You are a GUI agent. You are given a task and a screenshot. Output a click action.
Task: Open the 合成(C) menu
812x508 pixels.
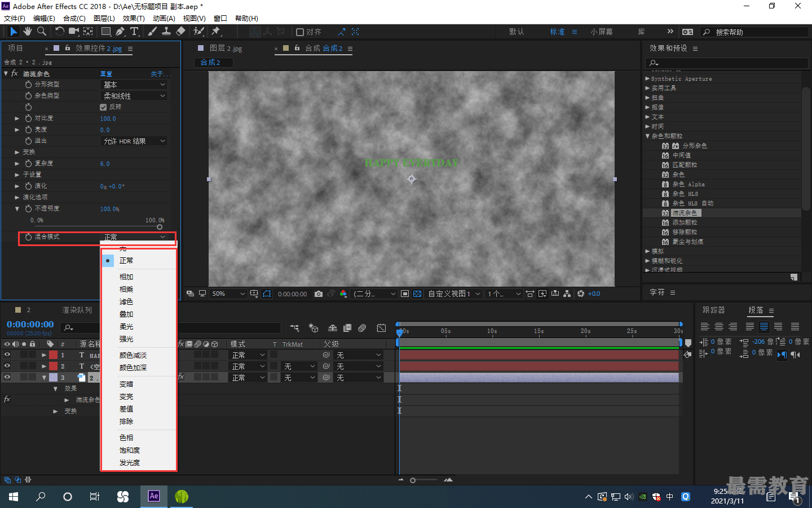pyautogui.click(x=74, y=19)
